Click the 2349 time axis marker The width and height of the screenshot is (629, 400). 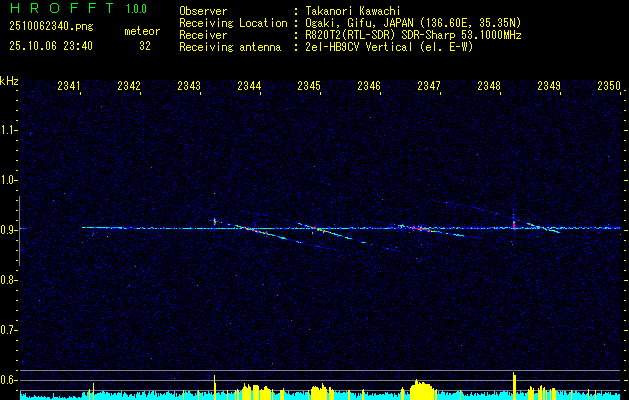549,85
